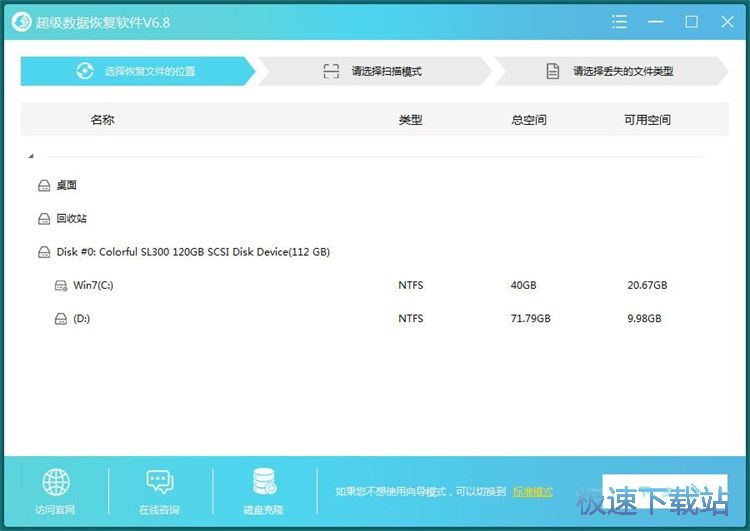Click the Win7(C:) drive icon
Image resolution: width=750 pixels, height=531 pixels.
click(61, 286)
